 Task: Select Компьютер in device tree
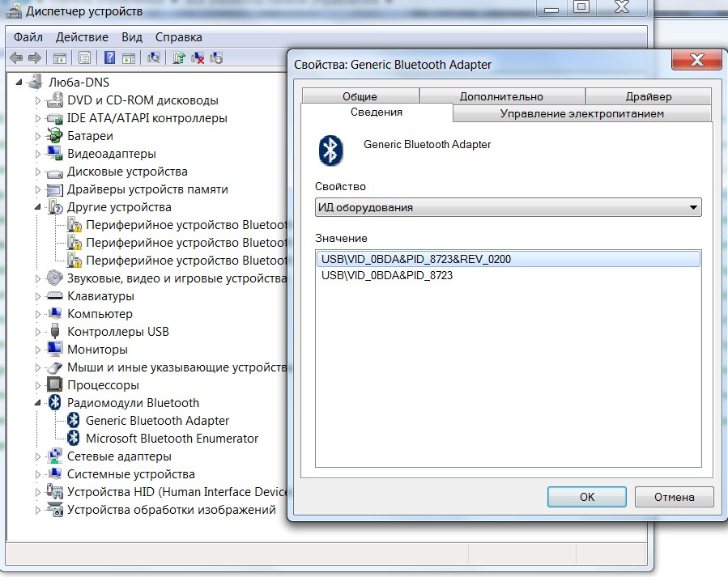(100, 314)
